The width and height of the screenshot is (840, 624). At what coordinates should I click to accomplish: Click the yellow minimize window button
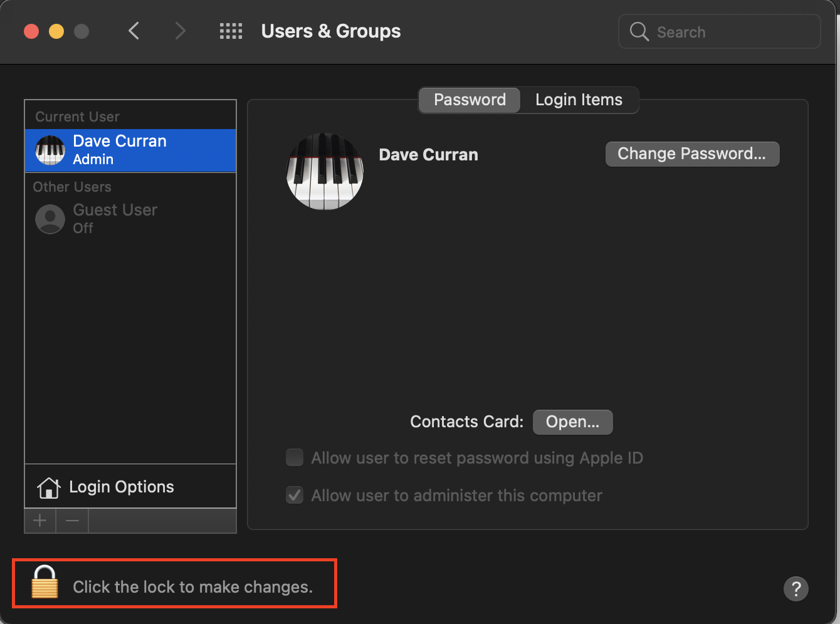click(x=56, y=31)
